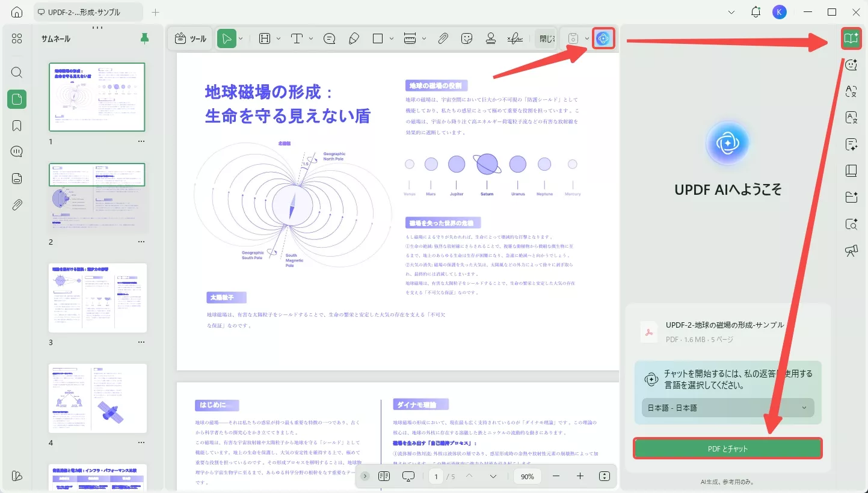Screen dimensions: 868x493
Task: Pin the thumbnail panel with the pin icon
Action: (144, 38)
